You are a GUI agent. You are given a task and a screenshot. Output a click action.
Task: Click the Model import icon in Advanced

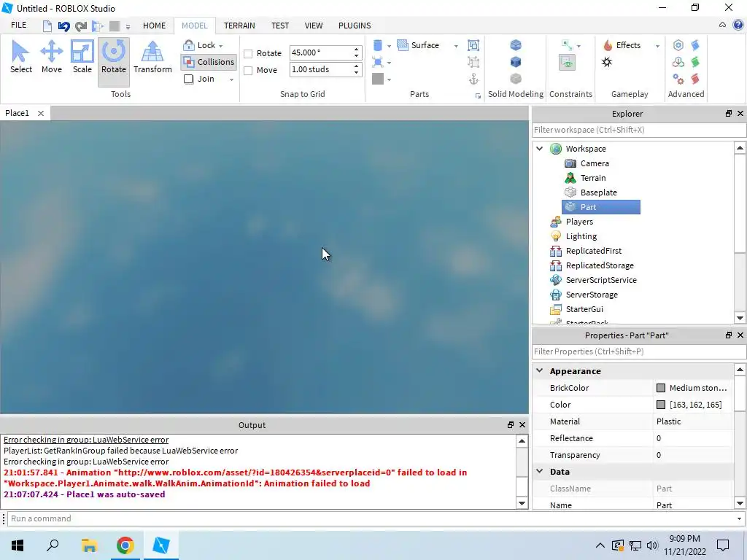click(x=678, y=62)
